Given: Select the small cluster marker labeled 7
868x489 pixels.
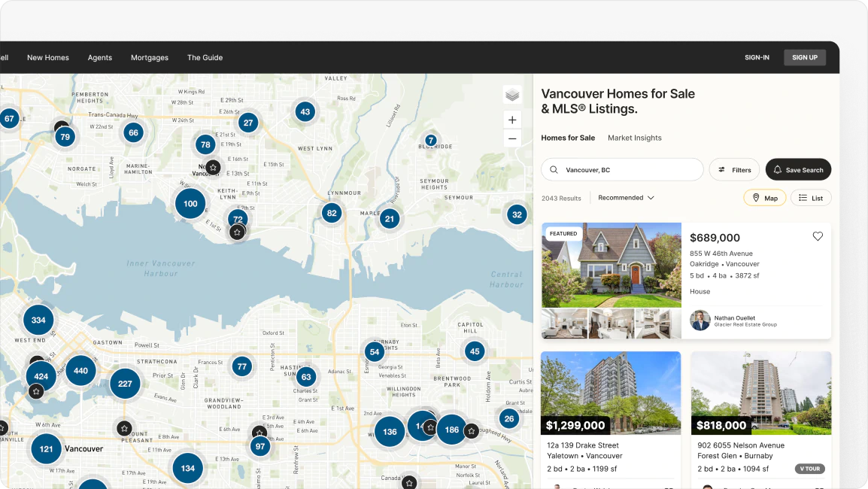Looking at the screenshot, I should [431, 140].
